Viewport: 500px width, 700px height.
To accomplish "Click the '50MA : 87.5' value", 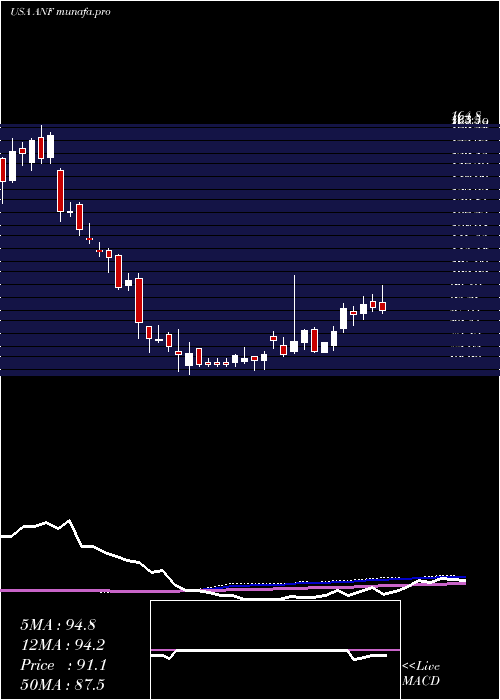I will pos(63,685).
